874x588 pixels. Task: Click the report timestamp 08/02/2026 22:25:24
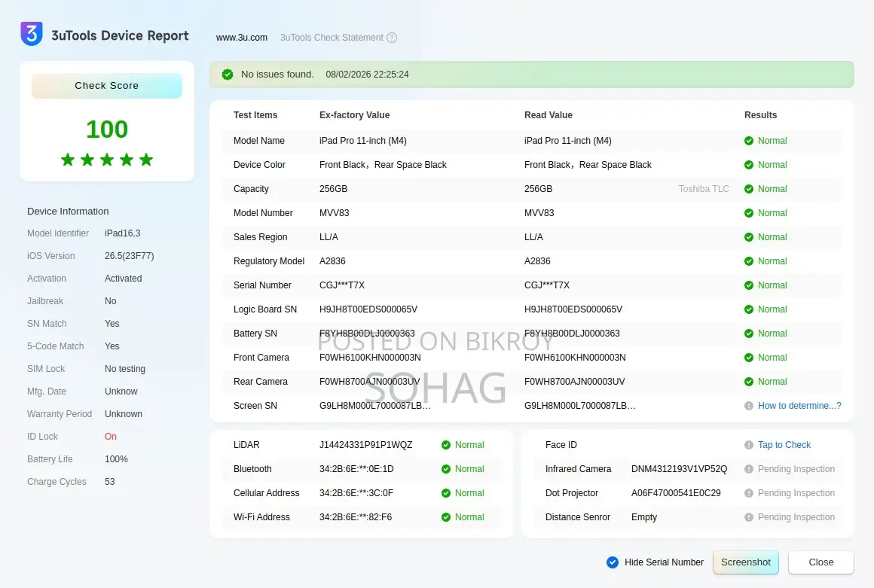point(368,75)
